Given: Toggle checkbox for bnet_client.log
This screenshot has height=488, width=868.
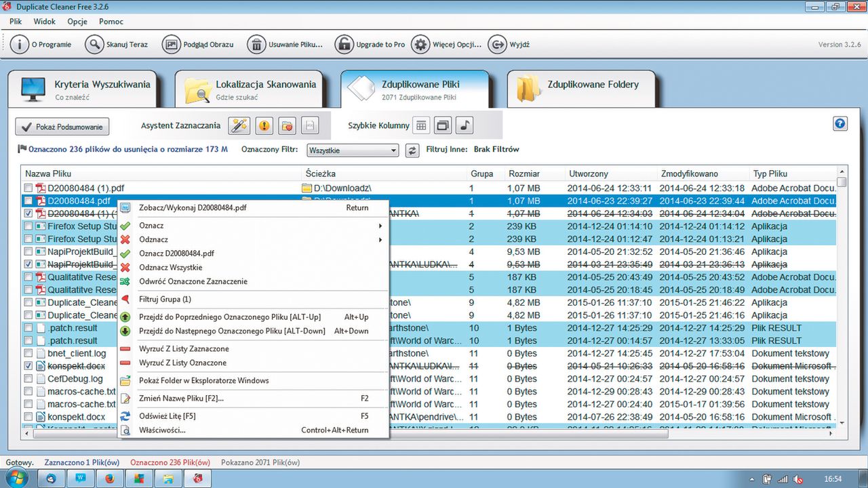Looking at the screenshot, I should click(28, 354).
